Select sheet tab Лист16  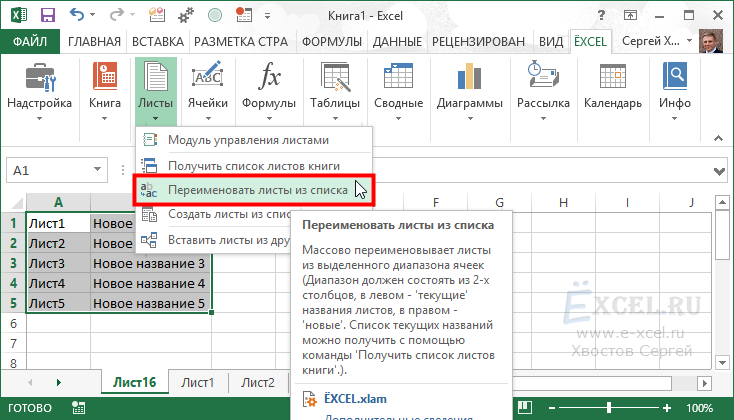click(x=134, y=383)
